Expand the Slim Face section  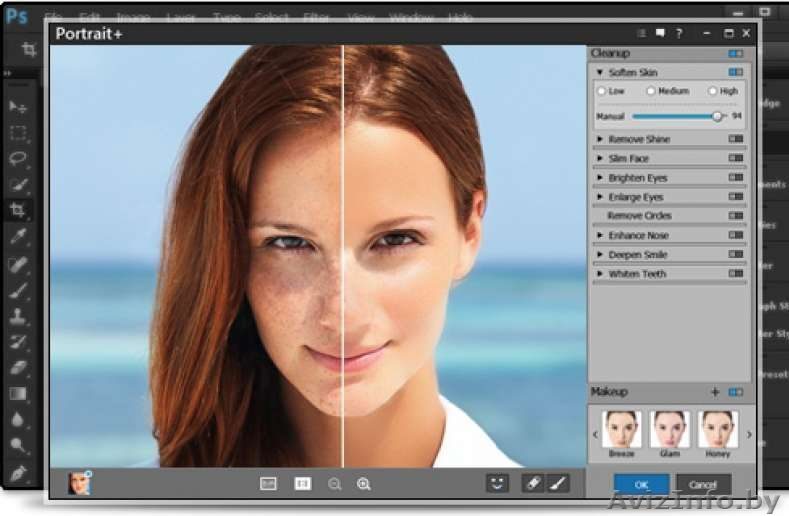click(x=600, y=158)
